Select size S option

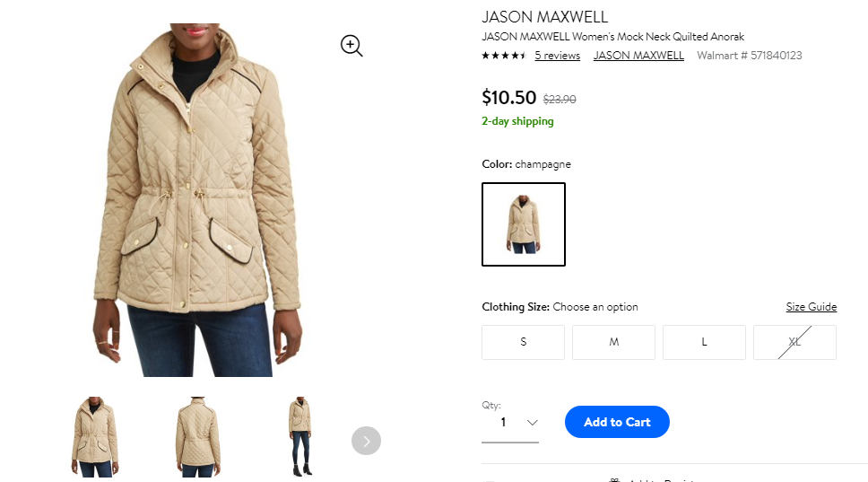pyautogui.click(x=523, y=342)
